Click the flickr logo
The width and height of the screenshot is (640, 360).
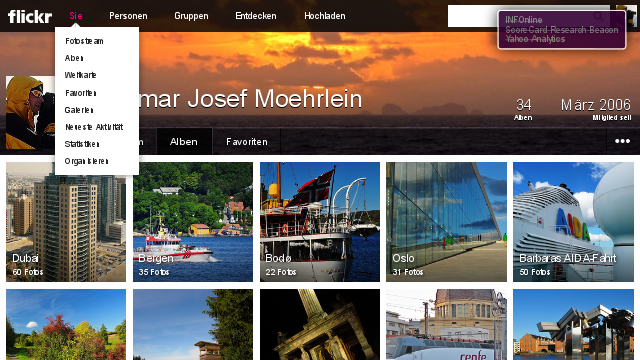[x=30, y=16]
